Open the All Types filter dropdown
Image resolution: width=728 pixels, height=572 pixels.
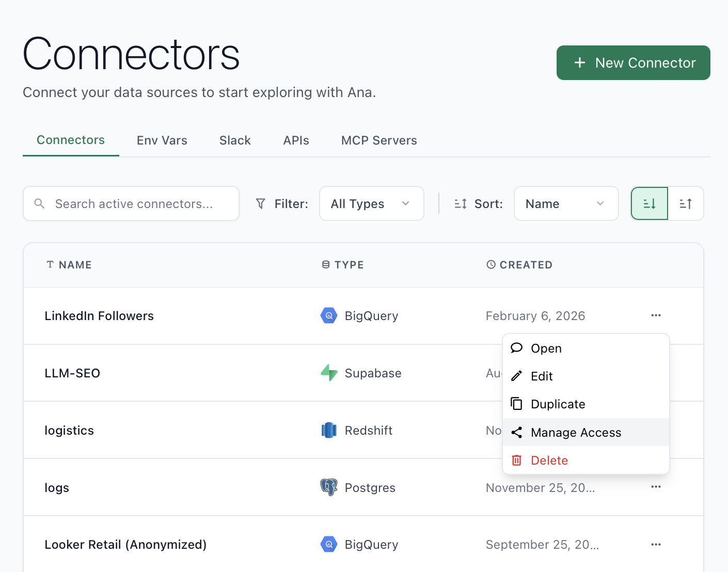click(371, 203)
